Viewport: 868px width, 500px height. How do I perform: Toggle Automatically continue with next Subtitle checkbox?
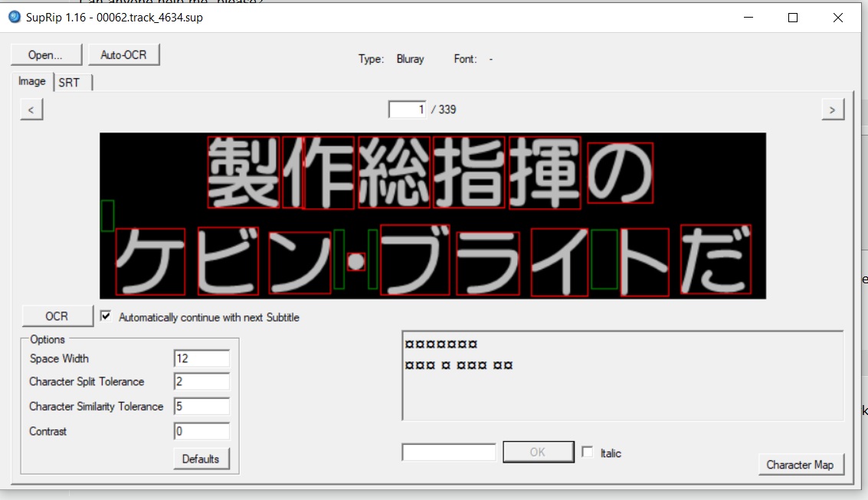click(106, 315)
